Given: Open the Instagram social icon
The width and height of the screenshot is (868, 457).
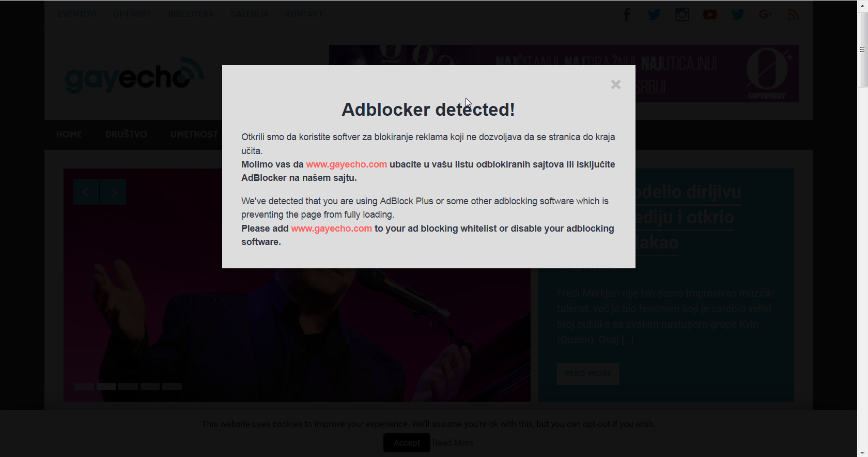Looking at the screenshot, I should point(682,14).
